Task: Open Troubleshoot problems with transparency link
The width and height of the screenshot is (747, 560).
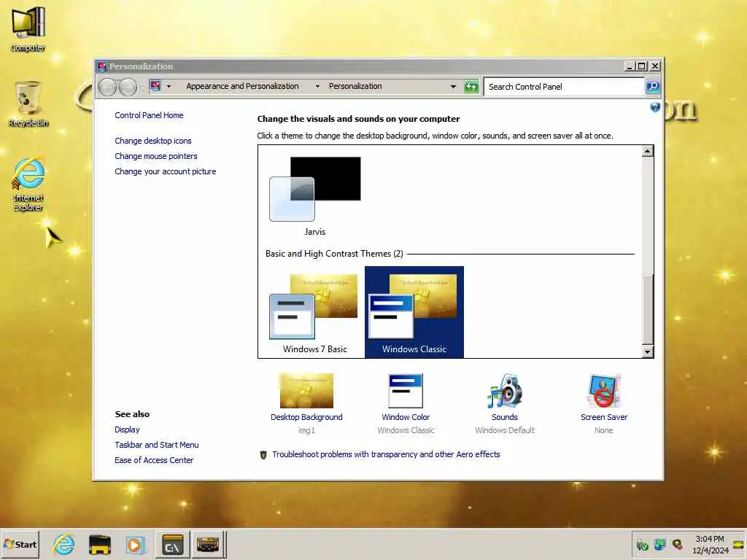Action: (x=387, y=454)
